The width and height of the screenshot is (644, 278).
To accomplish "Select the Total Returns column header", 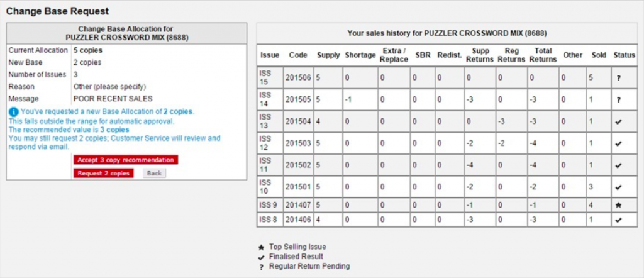I will (x=542, y=55).
